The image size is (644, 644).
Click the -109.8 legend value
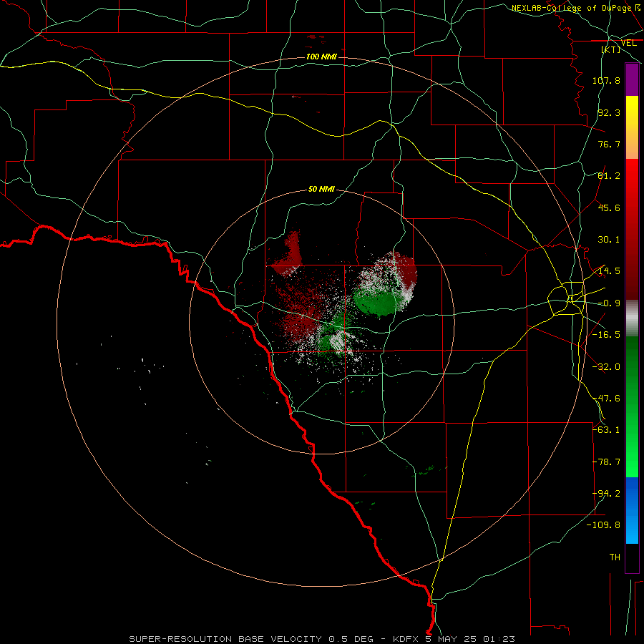(x=604, y=525)
